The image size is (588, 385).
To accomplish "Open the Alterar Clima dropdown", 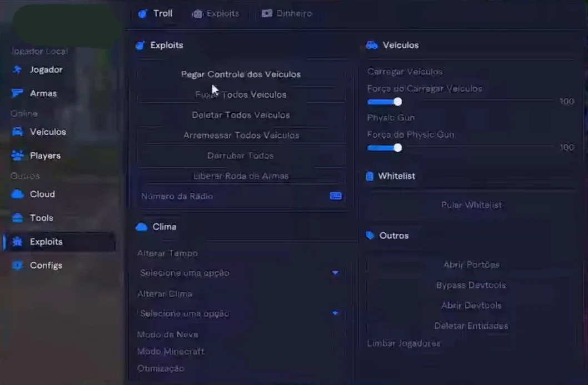I will coord(240,313).
